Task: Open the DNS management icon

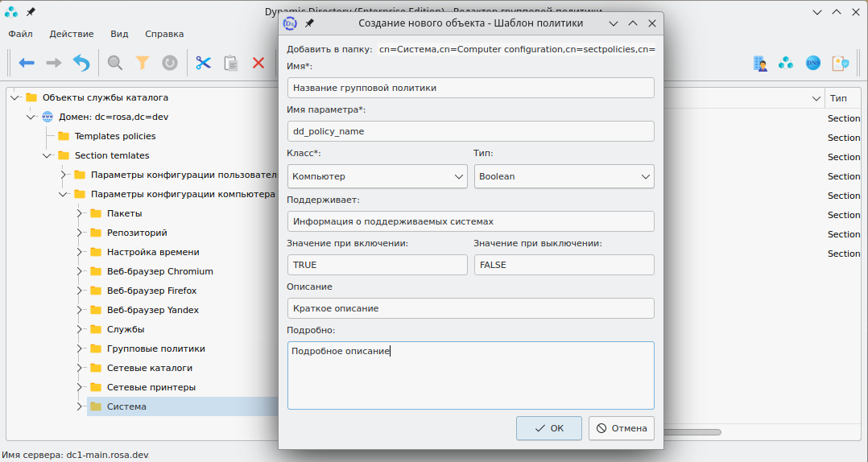Action: pos(813,63)
